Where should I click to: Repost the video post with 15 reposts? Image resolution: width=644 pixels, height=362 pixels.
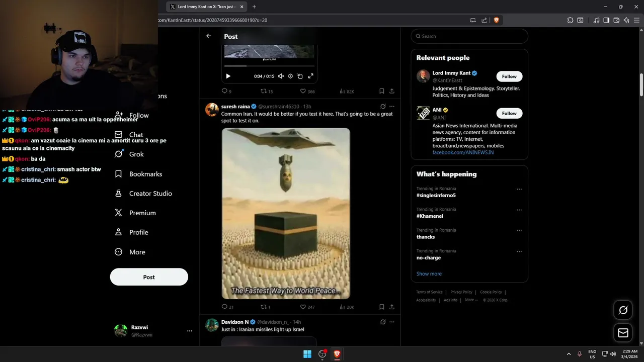(x=266, y=91)
